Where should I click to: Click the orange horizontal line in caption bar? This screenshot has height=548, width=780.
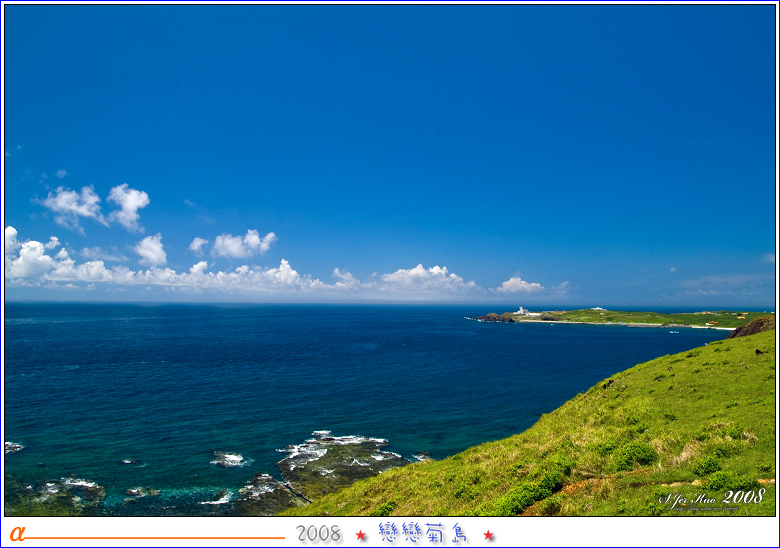(x=155, y=538)
